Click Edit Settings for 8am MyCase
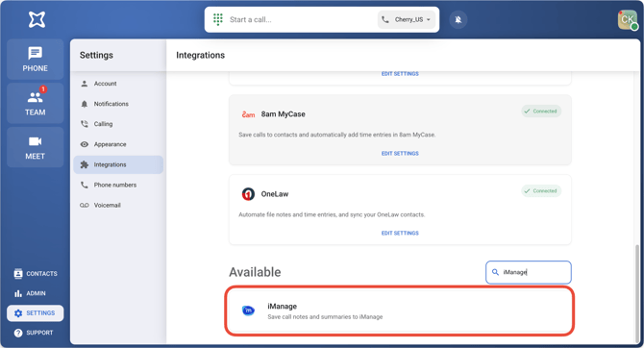Image resolution: width=644 pixels, height=348 pixels. [x=400, y=153]
